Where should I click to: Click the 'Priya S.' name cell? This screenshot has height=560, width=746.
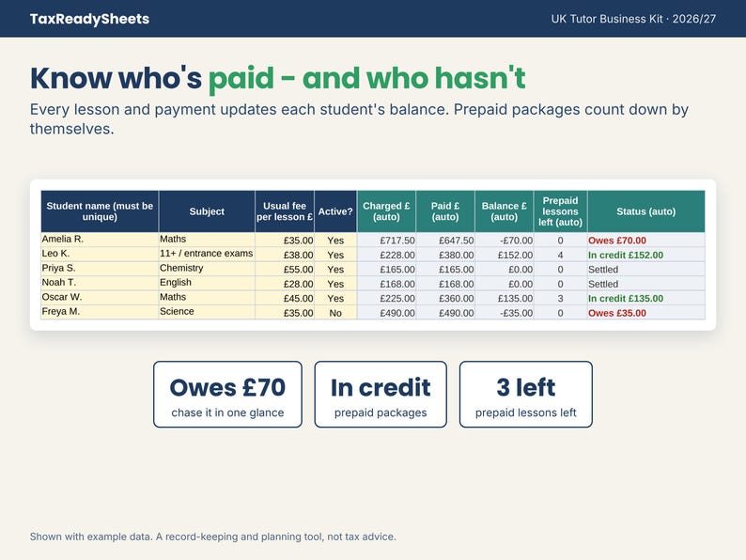tap(100, 269)
